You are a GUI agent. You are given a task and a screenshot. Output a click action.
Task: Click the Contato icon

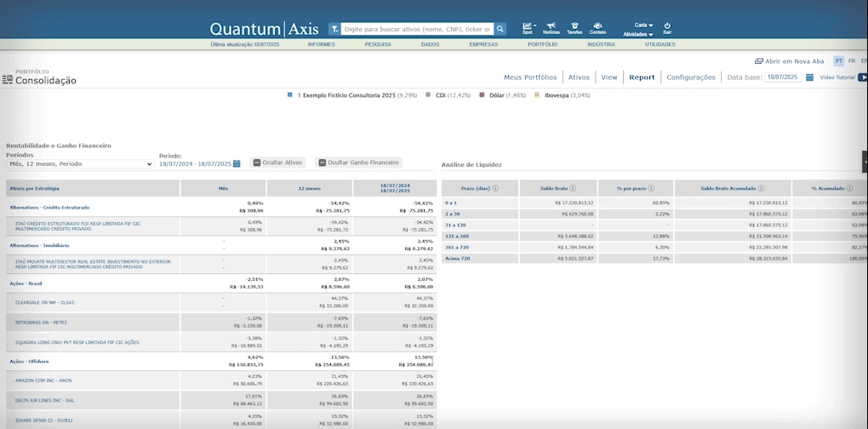pyautogui.click(x=597, y=26)
